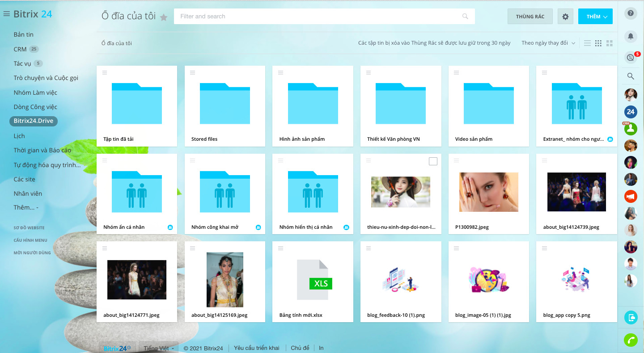This screenshot has width=644, height=353.
Task: Open Trò chuyện và Cuộc gọi menu
Action: (x=46, y=78)
